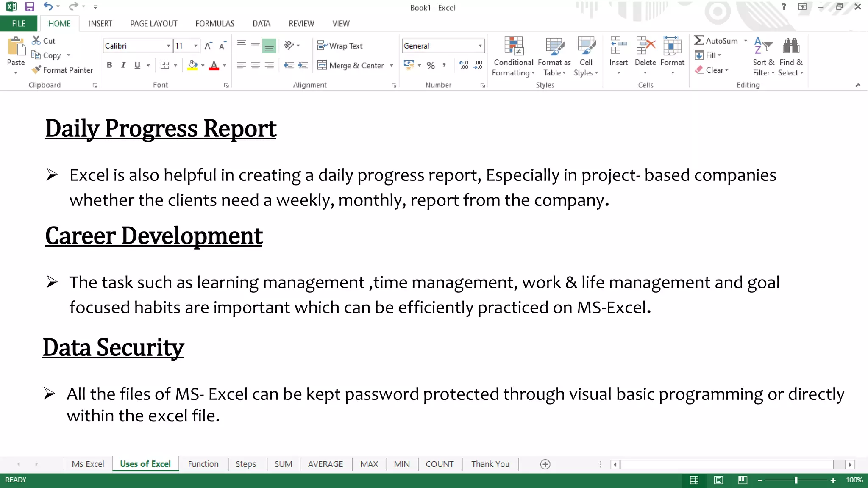Open Conditional Formatting menu
868x488 pixels.
(513, 57)
